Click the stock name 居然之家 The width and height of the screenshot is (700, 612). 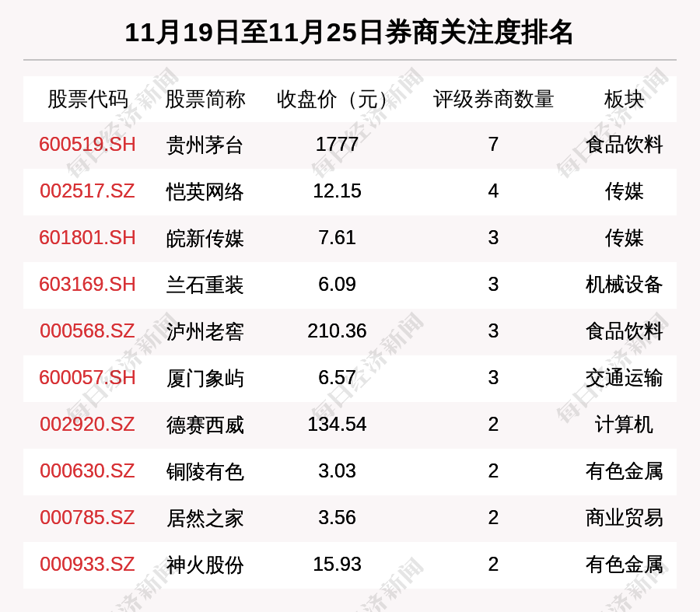click(205, 518)
